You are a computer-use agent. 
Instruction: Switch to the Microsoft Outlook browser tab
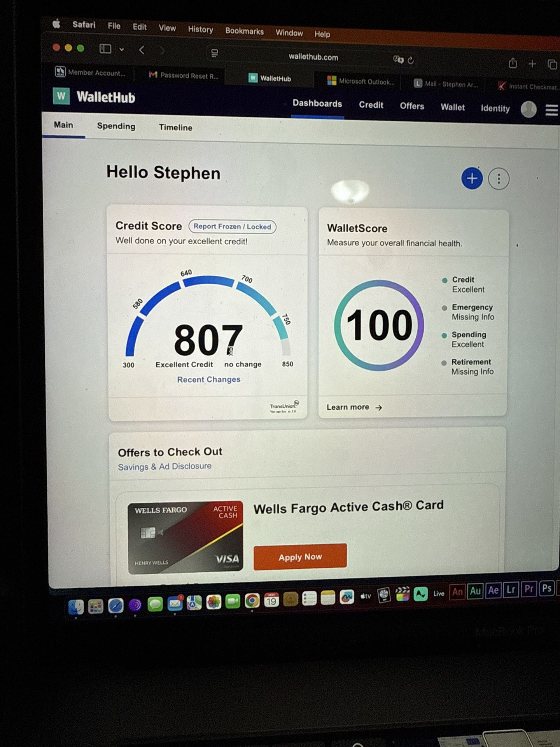pos(361,81)
